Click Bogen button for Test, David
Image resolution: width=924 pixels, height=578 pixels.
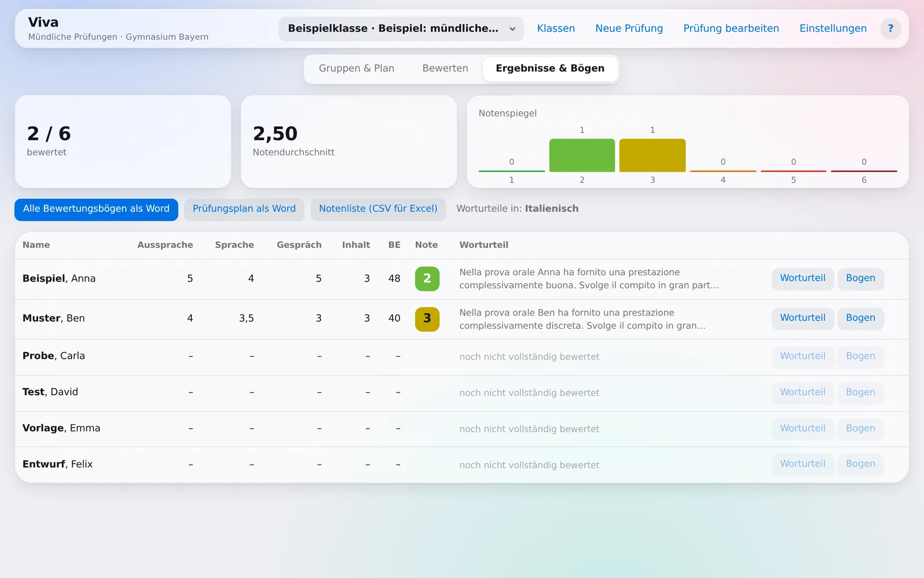click(860, 392)
